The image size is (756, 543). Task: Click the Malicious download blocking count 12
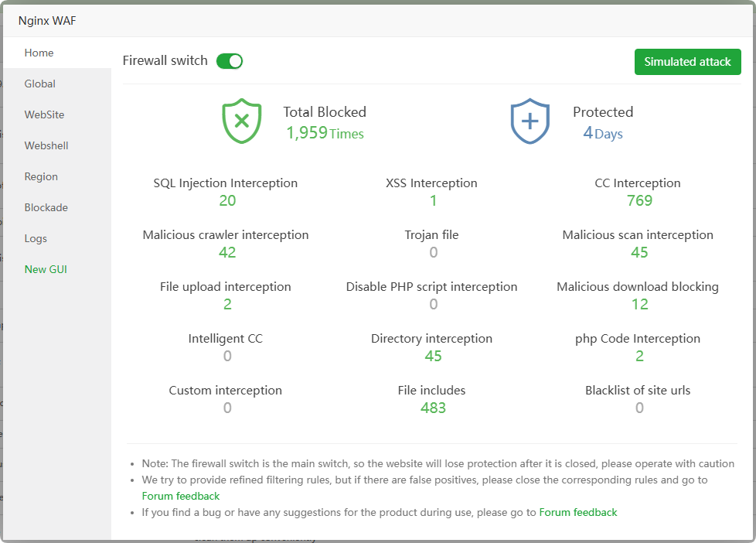639,304
